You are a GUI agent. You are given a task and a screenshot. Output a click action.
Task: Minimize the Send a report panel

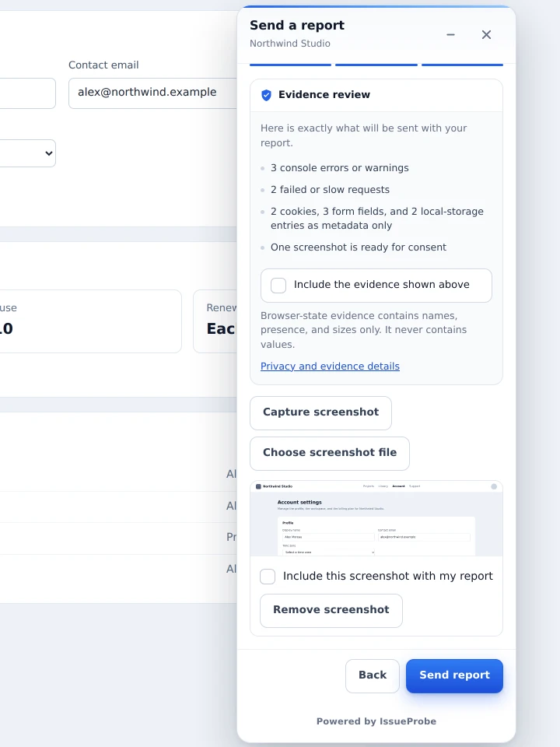click(450, 35)
